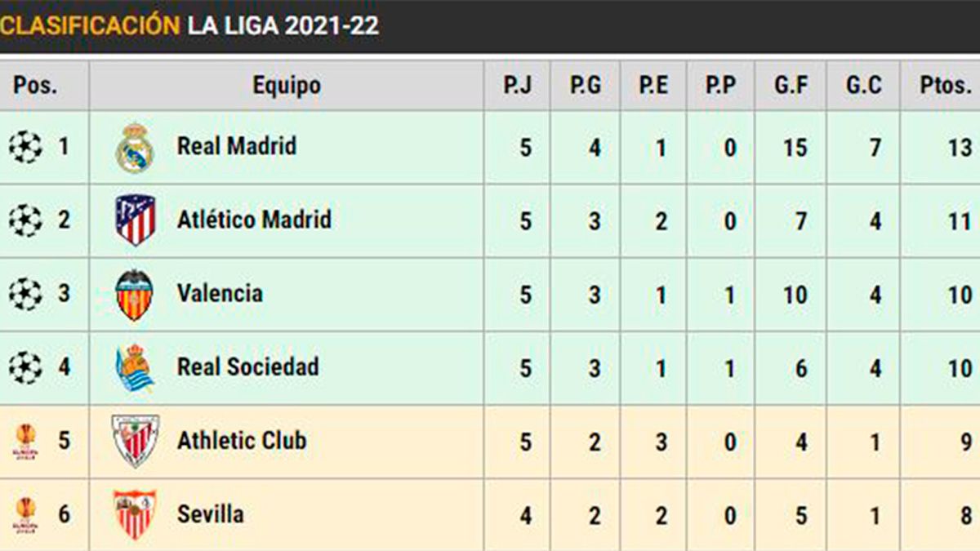Viewport: 980px width, 551px height.
Task: Click the Valencia club crest
Action: tap(134, 294)
